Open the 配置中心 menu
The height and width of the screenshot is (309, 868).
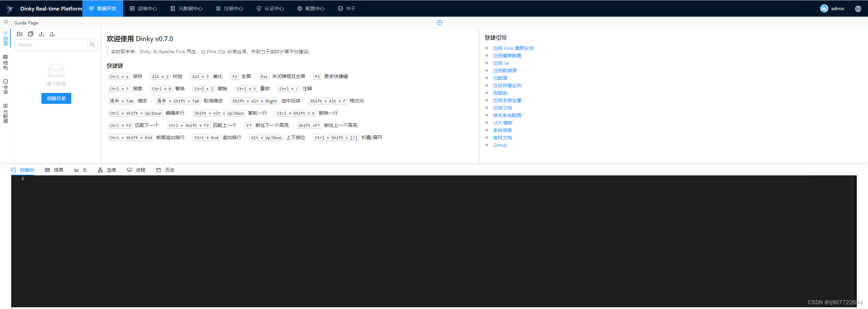(x=311, y=8)
